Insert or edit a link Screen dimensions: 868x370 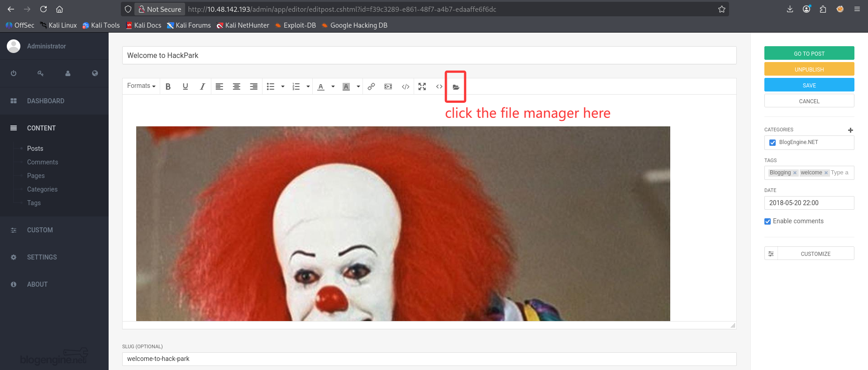coord(371,86)
